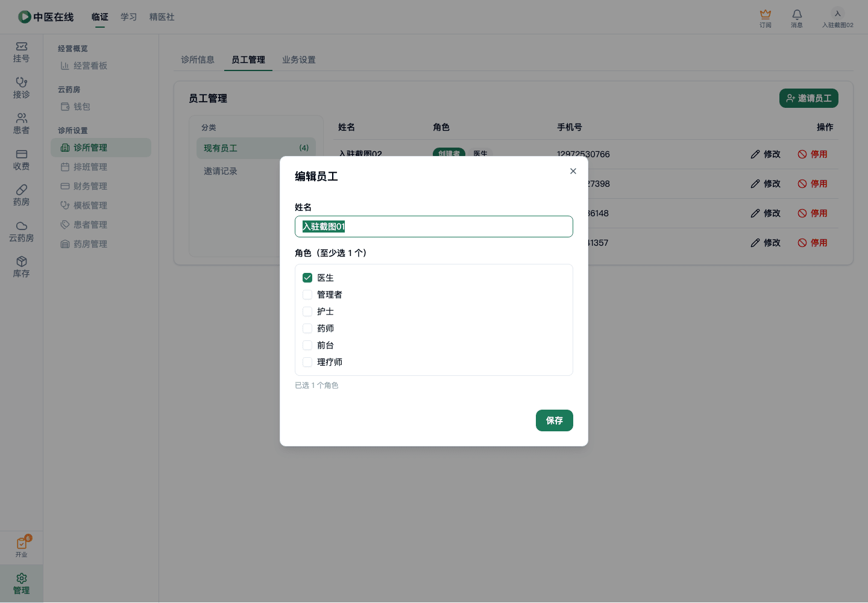Click the 手机号 column header
This screenshot has height=603, width=868.
[570, 127]
